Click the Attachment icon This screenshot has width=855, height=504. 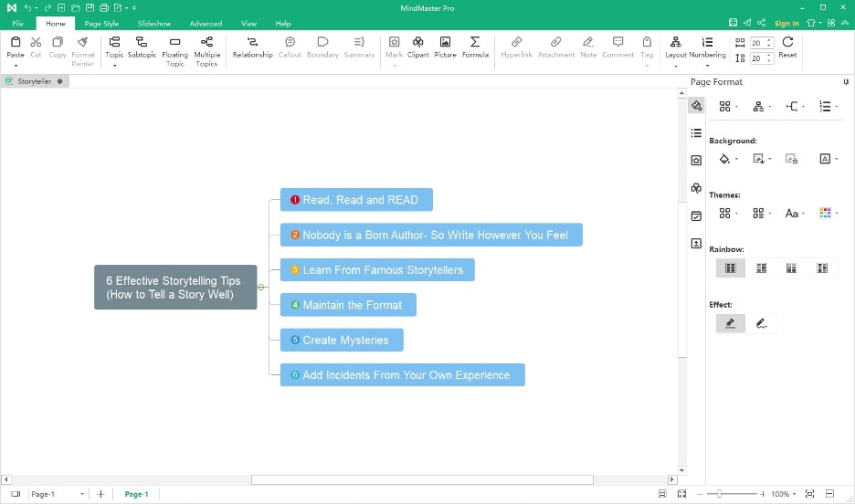click(x=555, y=42)
